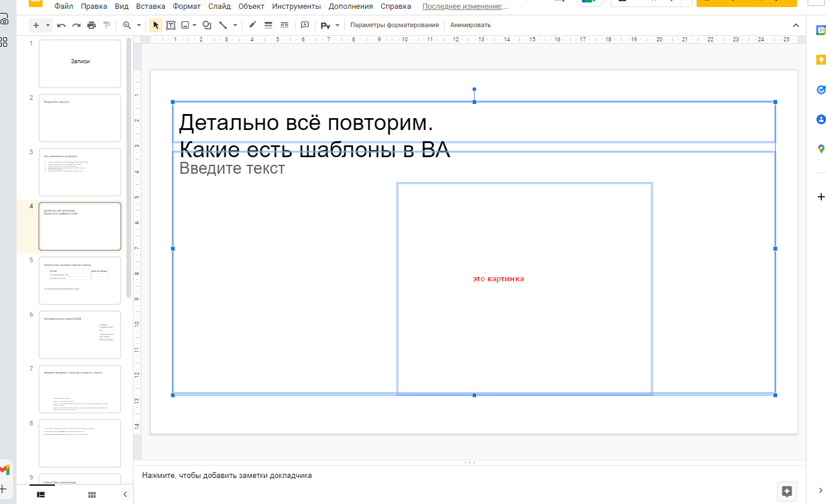Open the Pv add-on dropdown arrow
Image resolution: width=826 pixels, height=504 pixels.
337,25
